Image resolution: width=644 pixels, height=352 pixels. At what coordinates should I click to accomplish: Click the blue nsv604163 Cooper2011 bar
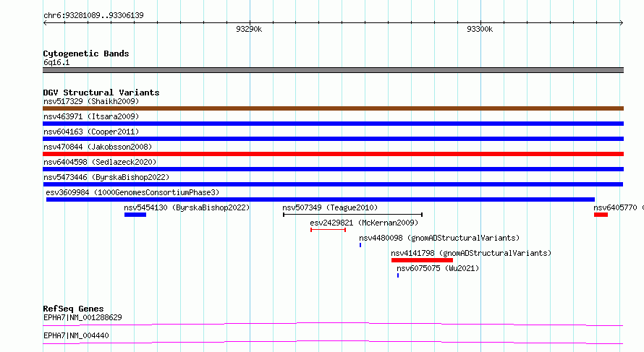(x=333, y=139)
